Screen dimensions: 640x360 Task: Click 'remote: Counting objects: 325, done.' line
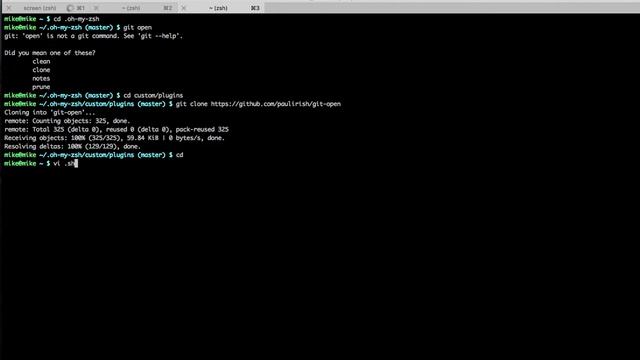67,121
